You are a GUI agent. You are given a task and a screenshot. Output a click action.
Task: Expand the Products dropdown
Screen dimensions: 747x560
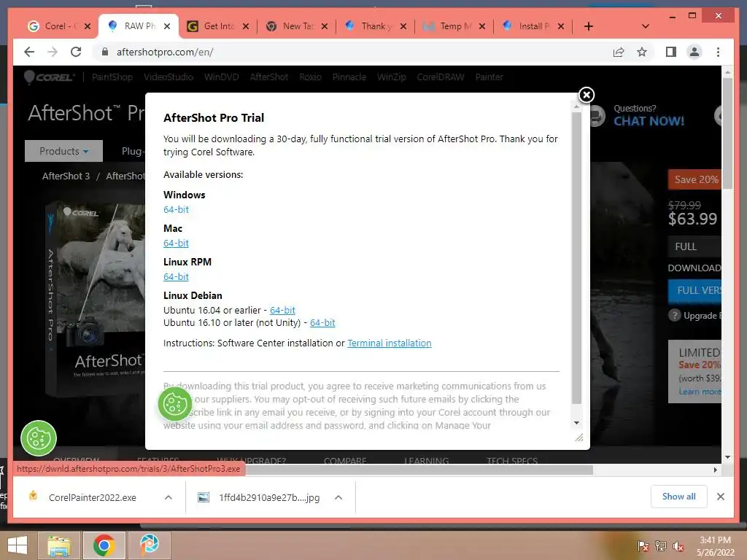click(64, 151)
